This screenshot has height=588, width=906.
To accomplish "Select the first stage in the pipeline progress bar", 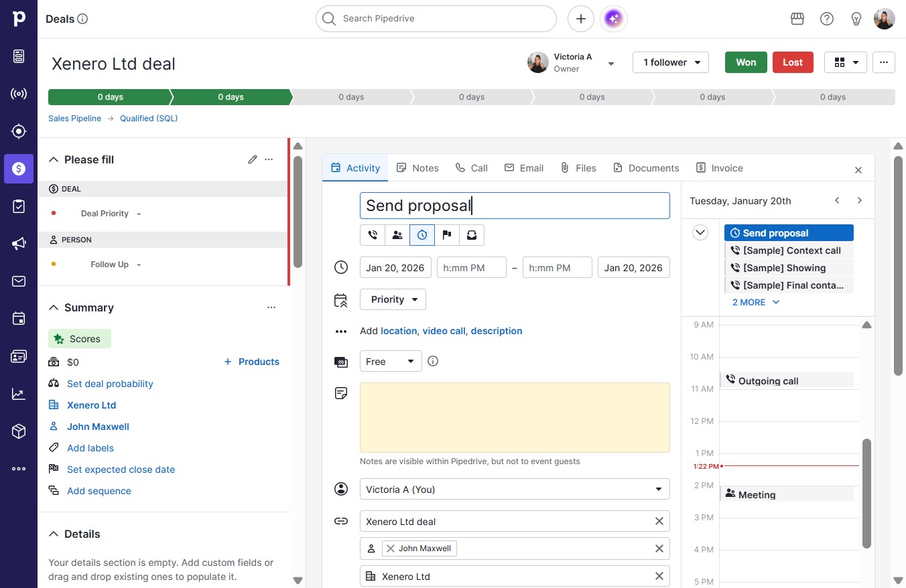I will (x=109, y=97).
